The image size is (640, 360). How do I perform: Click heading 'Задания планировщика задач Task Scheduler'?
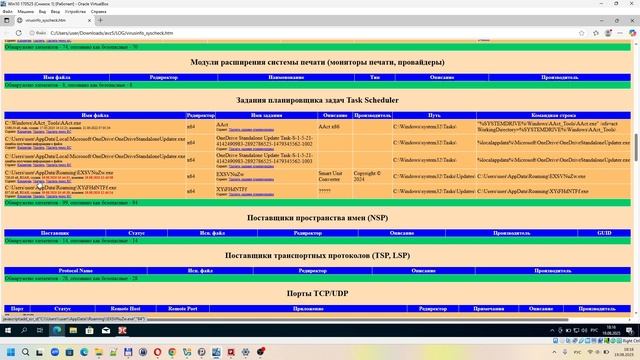(317, 100)
